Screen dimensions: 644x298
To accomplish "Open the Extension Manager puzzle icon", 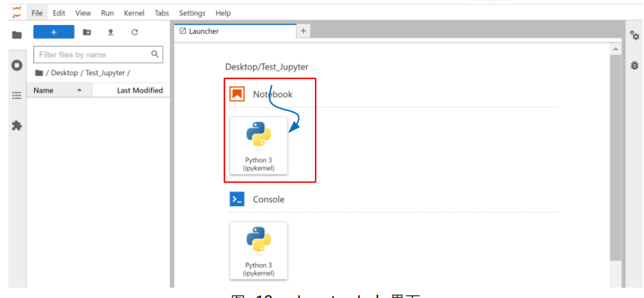I will tap(17, 125).
